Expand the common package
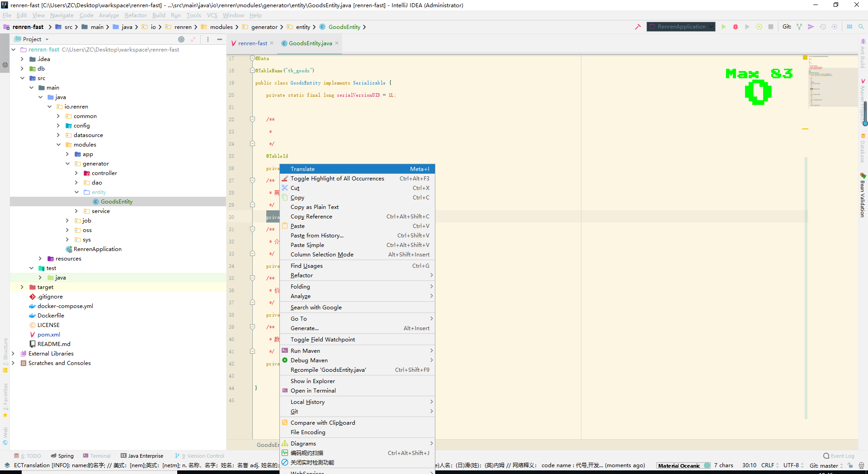 58,116
